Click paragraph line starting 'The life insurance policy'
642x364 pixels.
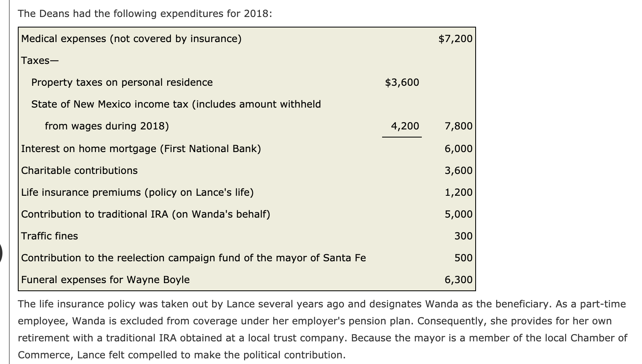pyautogui.click(x=322, y=304)
